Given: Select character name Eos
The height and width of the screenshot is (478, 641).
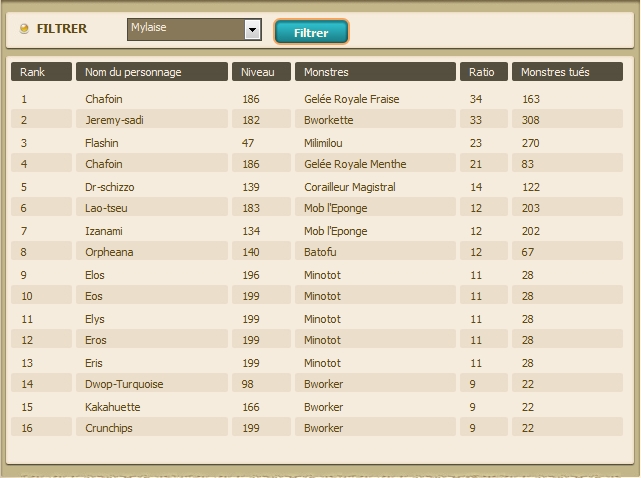Looking at the screenshot, I should pos(94,296).
